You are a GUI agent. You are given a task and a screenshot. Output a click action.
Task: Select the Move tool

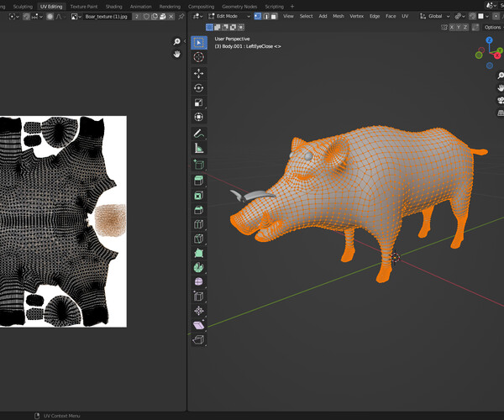pos(198,74)
